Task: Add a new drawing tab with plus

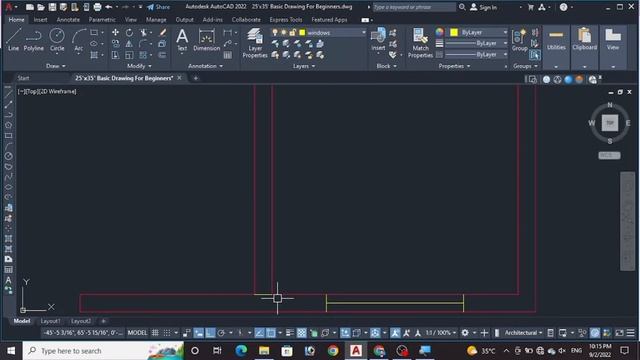Action: click(196, 78)
